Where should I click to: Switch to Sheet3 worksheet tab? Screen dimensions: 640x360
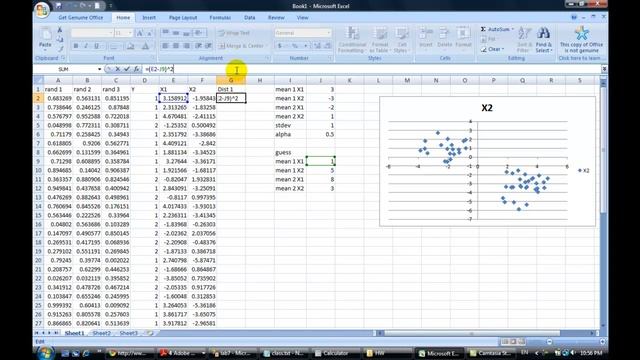coord(129,333)
